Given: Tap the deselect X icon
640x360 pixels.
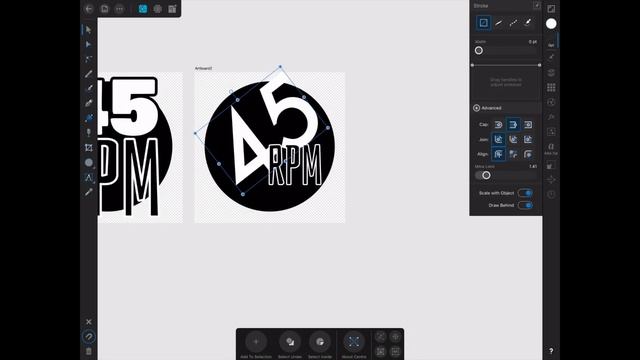Looking at the screenshot, I should [x=89, y=322].
